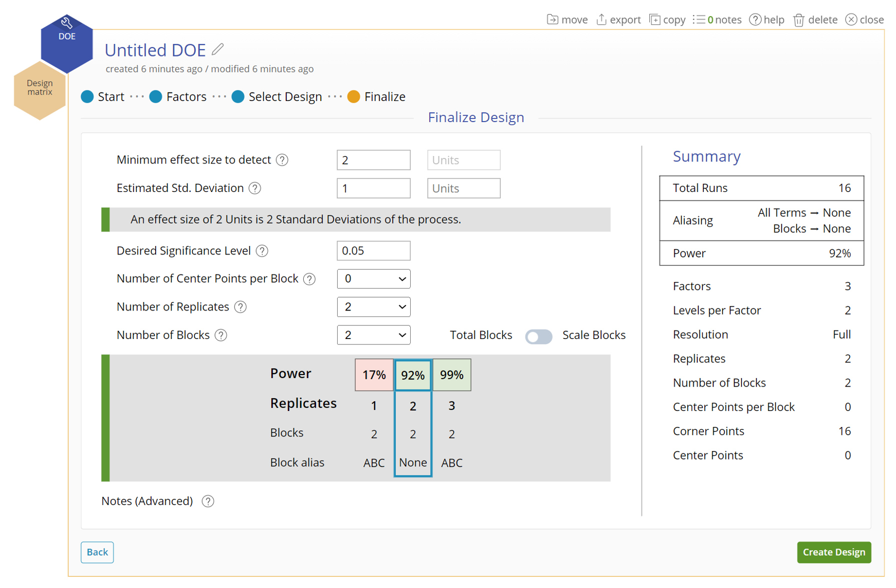Viewport: 896px width, 588px height.
Task: Go to the Start step
Action: click(103, 96)
